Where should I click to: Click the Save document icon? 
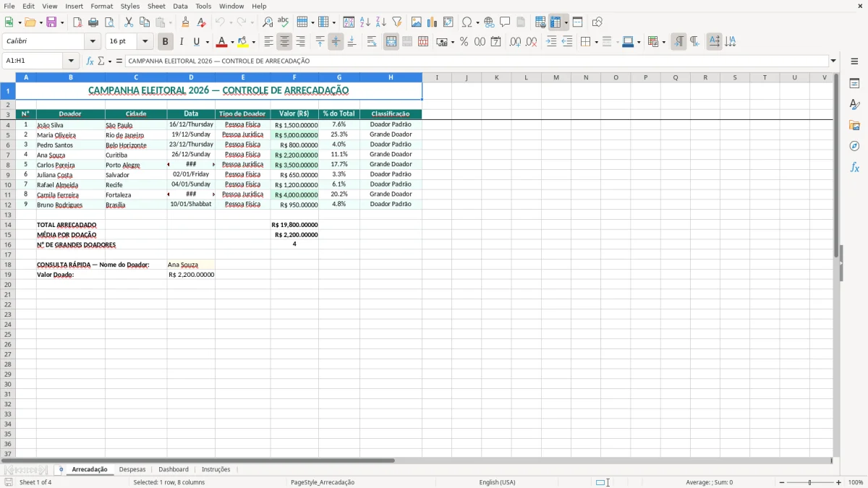[51, 22]
